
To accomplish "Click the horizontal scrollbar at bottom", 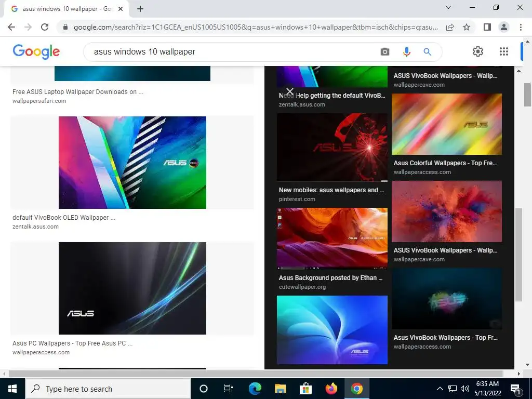I will click(x=256, y=374).
